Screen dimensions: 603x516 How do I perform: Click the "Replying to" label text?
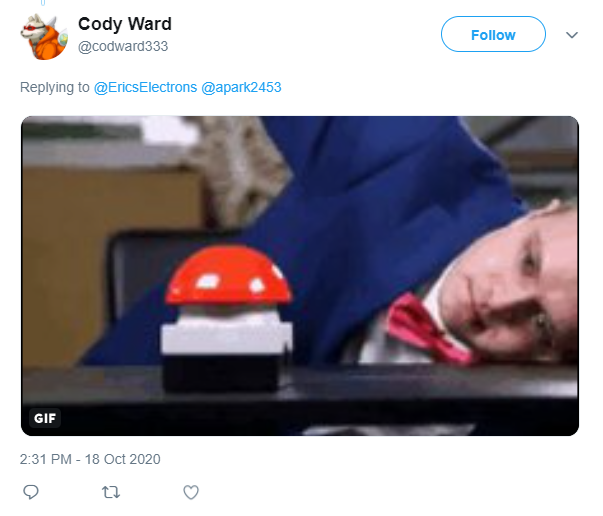[55, 87]
